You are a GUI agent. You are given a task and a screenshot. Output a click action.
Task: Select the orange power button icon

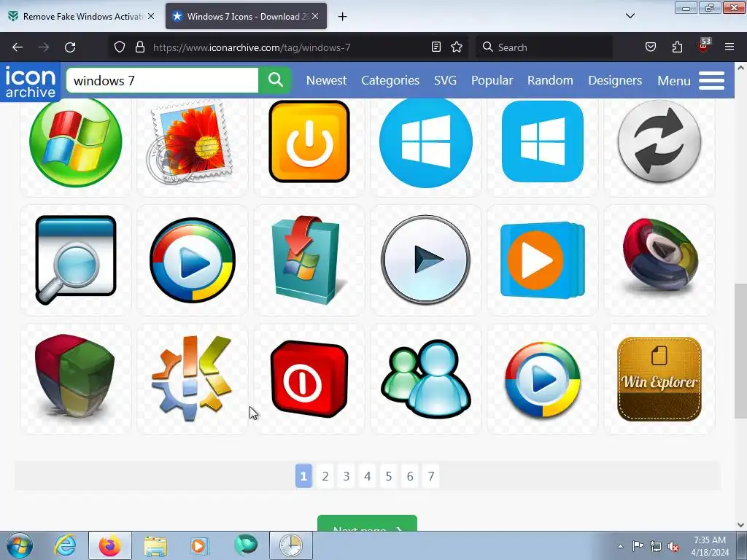tap(309, 141)
